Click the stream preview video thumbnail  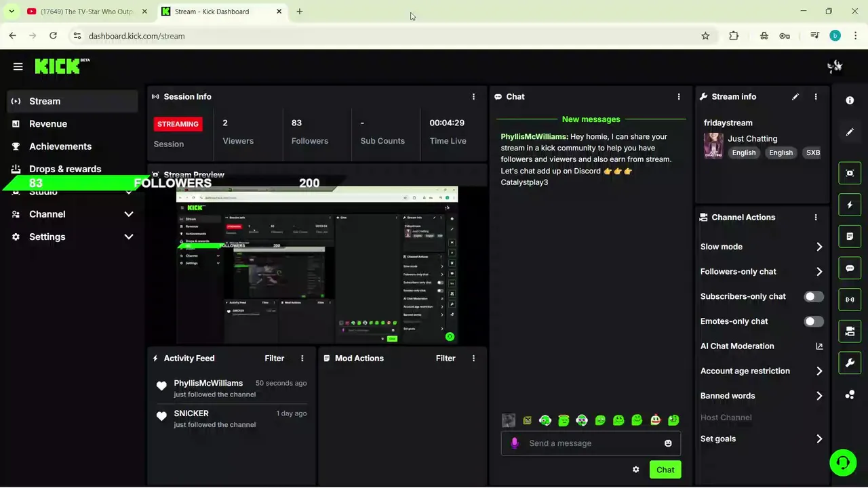tap(317, 266)
